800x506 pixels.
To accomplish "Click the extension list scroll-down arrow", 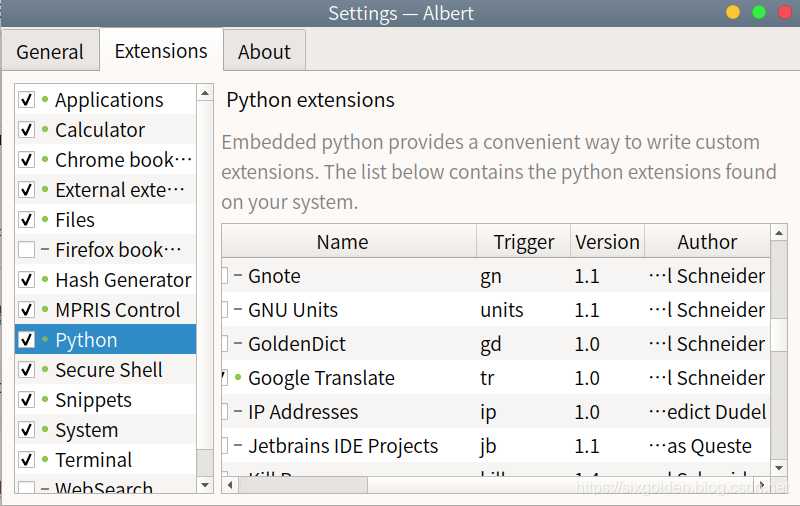I will pyautogui.click(x=205, y=485).
